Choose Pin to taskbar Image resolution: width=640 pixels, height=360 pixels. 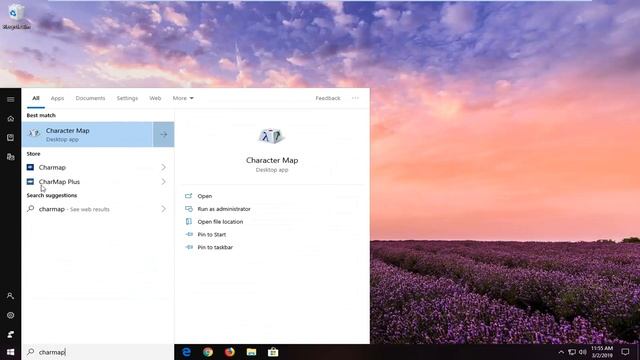(215, 247)
